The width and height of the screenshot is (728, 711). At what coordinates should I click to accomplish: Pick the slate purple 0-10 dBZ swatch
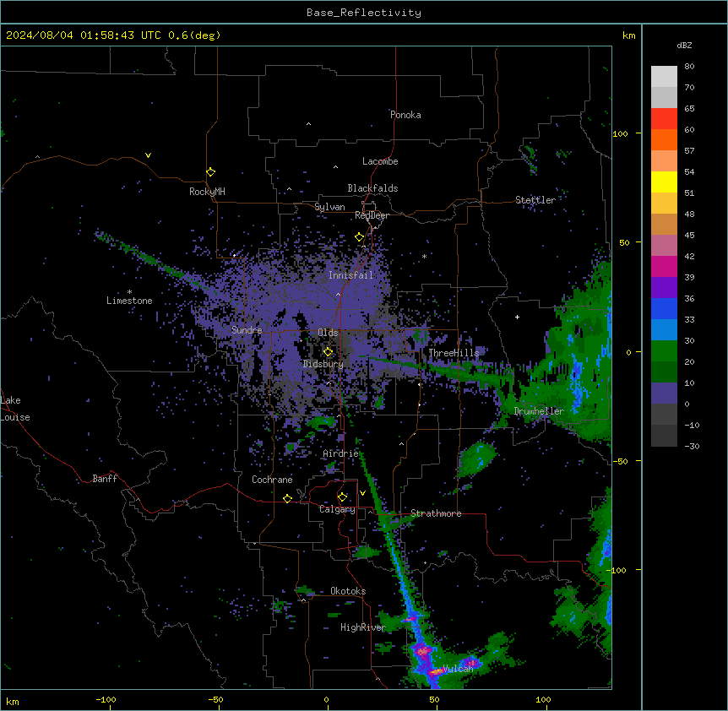(x=664, y=393)
